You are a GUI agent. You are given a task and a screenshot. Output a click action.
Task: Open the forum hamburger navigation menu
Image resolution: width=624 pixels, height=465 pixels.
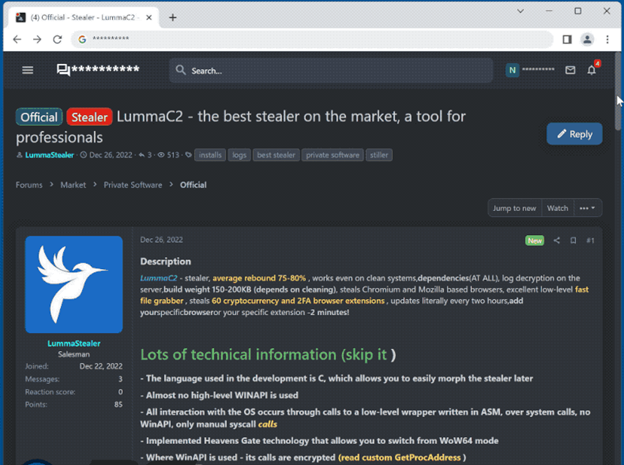tap(27, 70)
